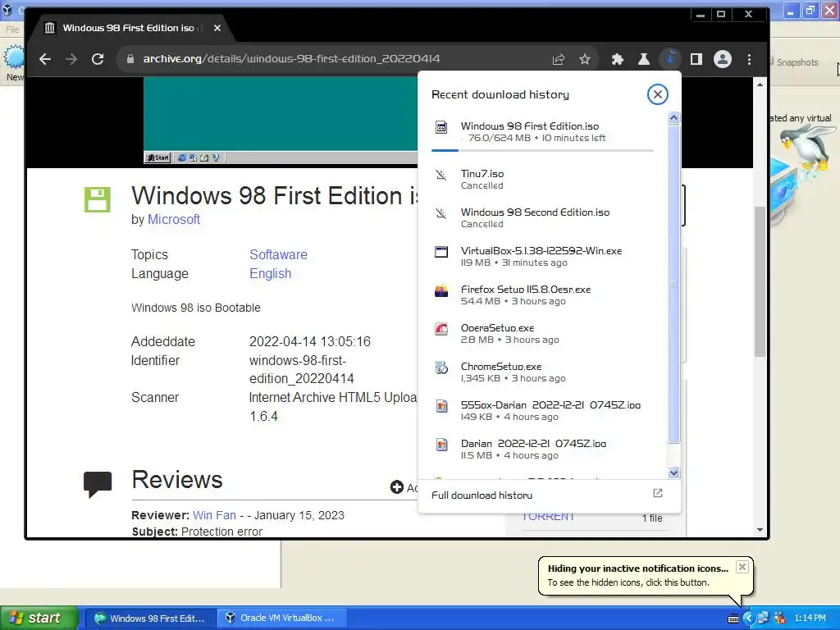Screen dimensions: 840x630
Task: Open reviewer Win Fan link
Action: pos(214,515)
